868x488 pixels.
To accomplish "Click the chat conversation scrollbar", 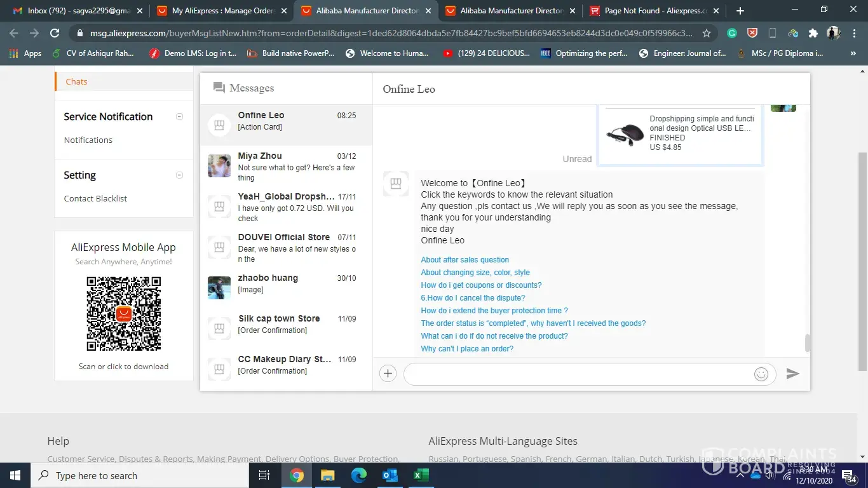I will [808, 342].
